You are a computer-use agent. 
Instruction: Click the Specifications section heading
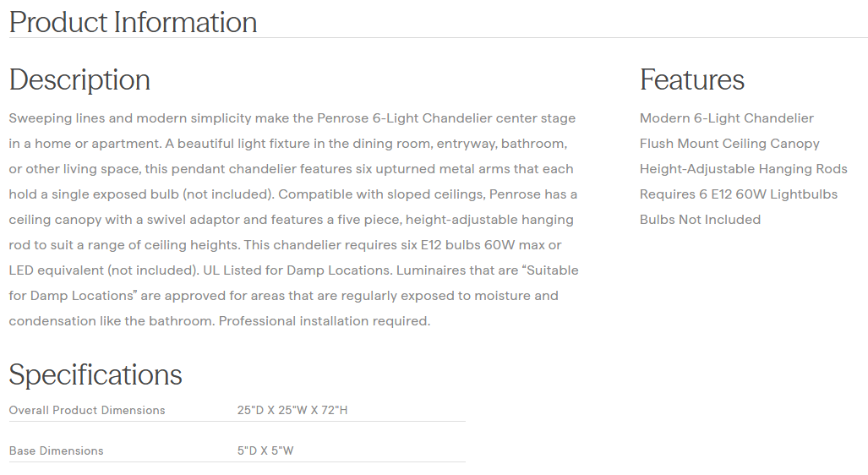pos(96,374)
